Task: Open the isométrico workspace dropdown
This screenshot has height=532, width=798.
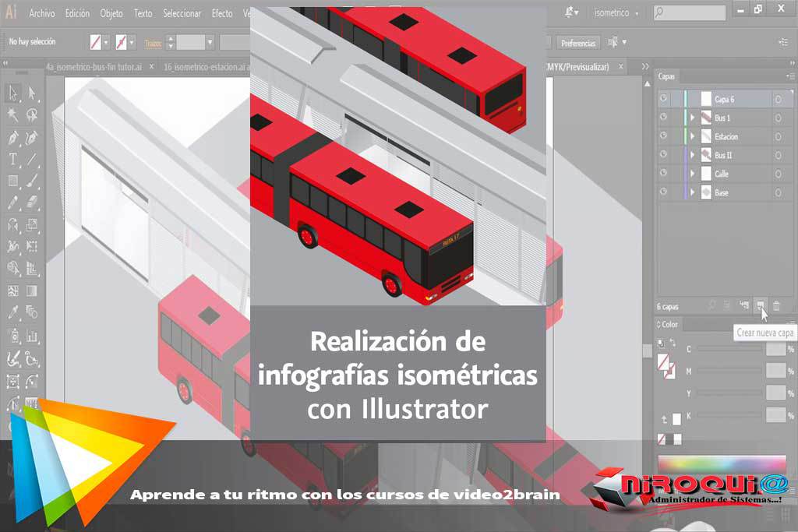Action: pyautogui.click(x=616, y=13)
